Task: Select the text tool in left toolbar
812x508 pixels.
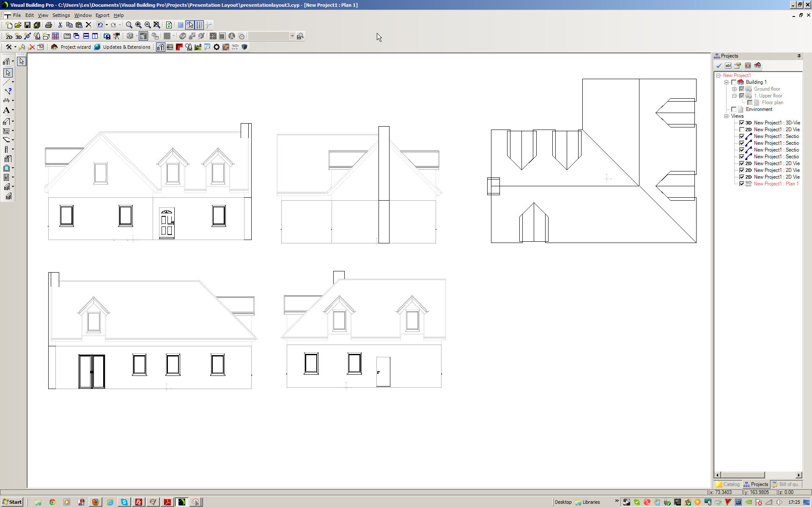Action: 6,110
